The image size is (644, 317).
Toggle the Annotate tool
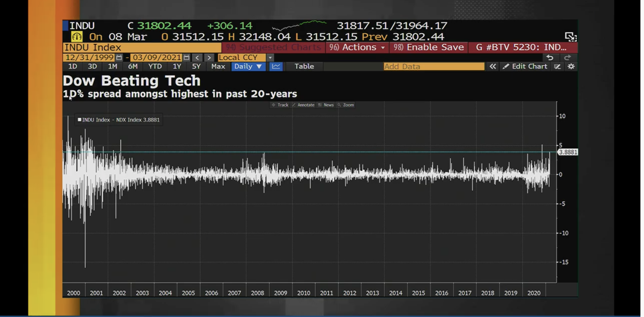pyautogui.click(x=303, y=105)
